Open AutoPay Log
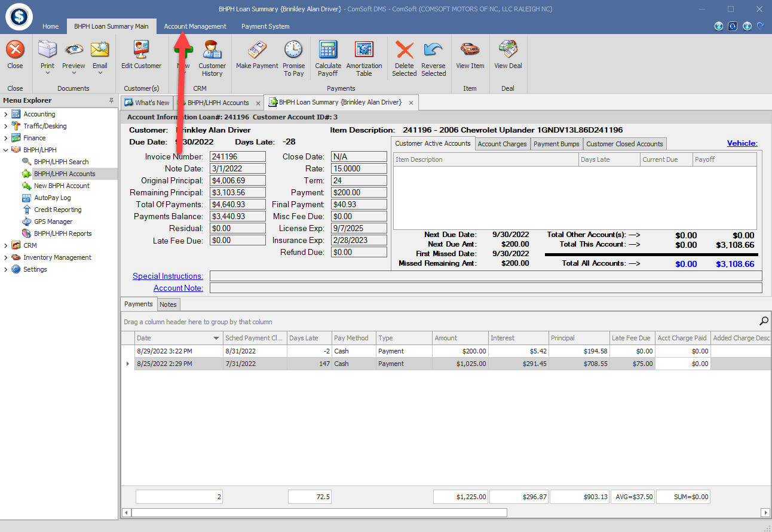 (x=52, y=198)
